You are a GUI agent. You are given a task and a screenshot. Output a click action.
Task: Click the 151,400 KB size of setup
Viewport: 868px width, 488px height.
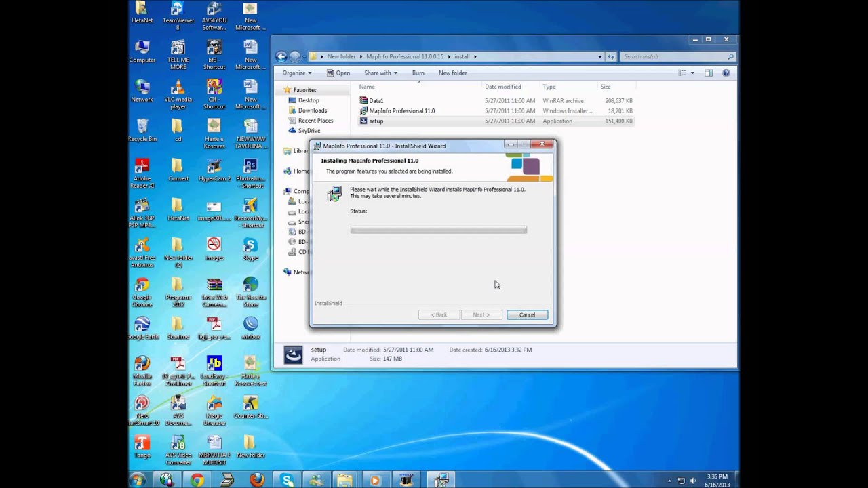click(618, 121)
